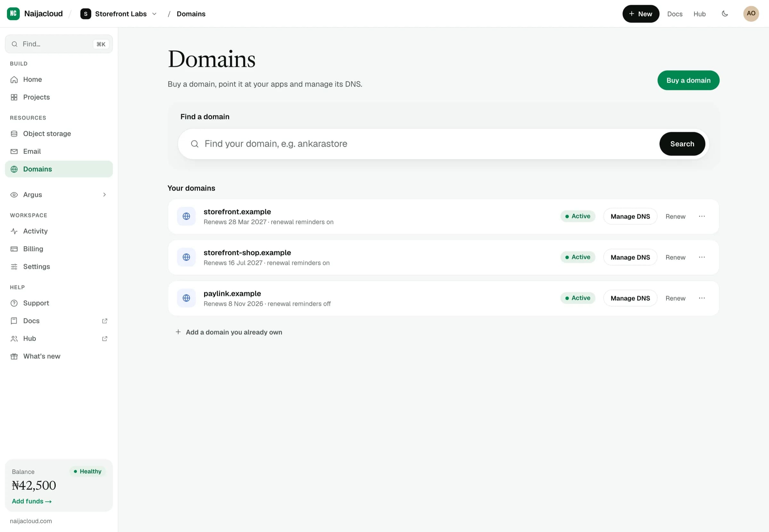Click the Buy a domain button
The width and height of the screenshot is (769, 532).
pos(688,80)
